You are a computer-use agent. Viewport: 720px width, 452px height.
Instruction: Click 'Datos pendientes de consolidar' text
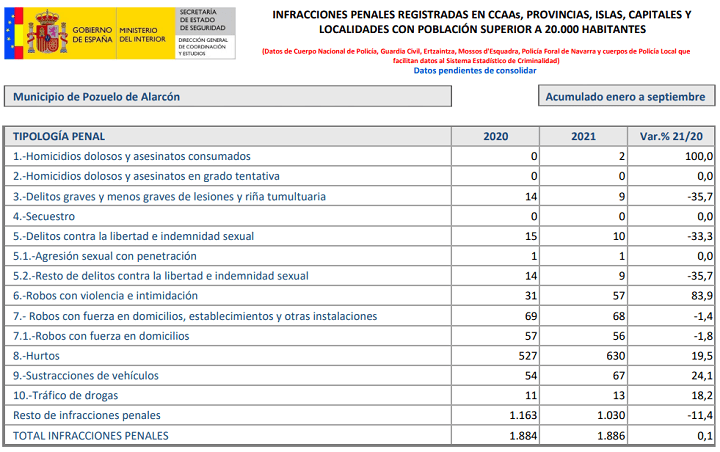(475, 70)
